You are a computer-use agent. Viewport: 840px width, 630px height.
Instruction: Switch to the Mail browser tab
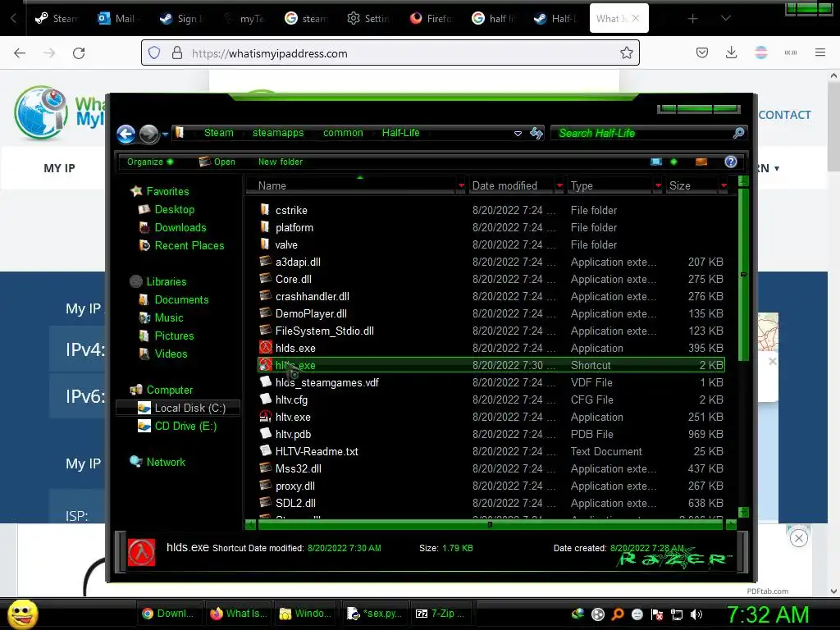[x=116, y=18]
